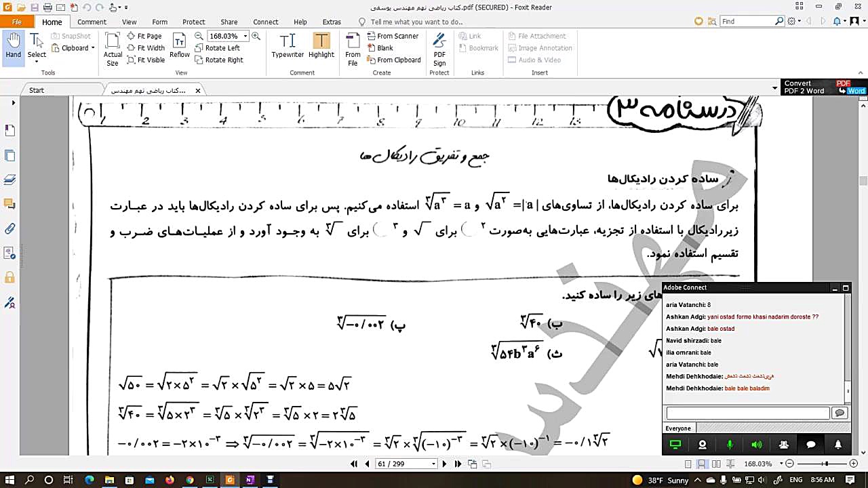
Task: Open the Pages thumbnails side panel
Action: point(9,156)
